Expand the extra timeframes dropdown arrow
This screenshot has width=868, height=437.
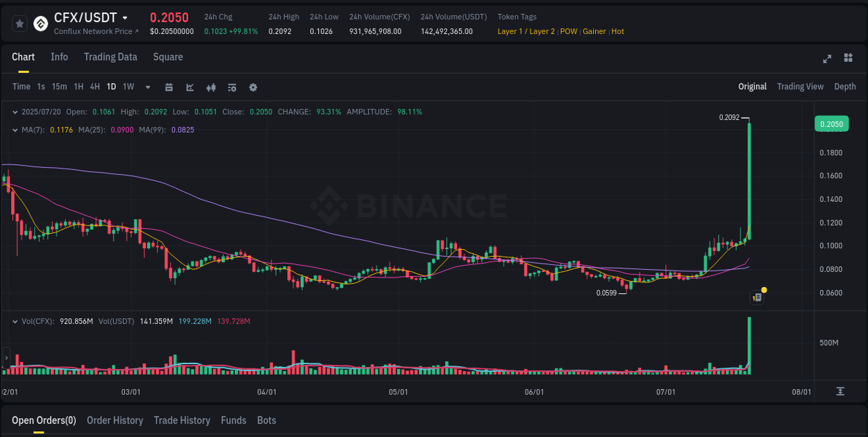(x=147, y=87)
